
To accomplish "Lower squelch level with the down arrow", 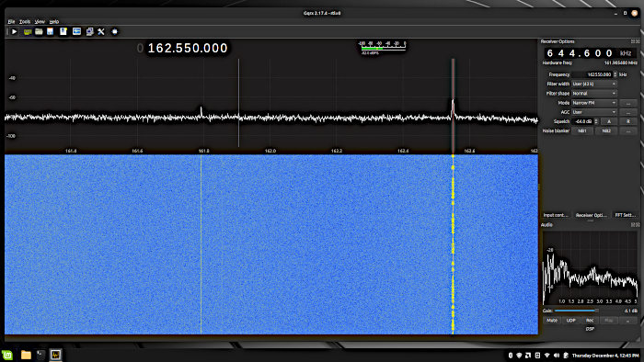I will [596, 123].
